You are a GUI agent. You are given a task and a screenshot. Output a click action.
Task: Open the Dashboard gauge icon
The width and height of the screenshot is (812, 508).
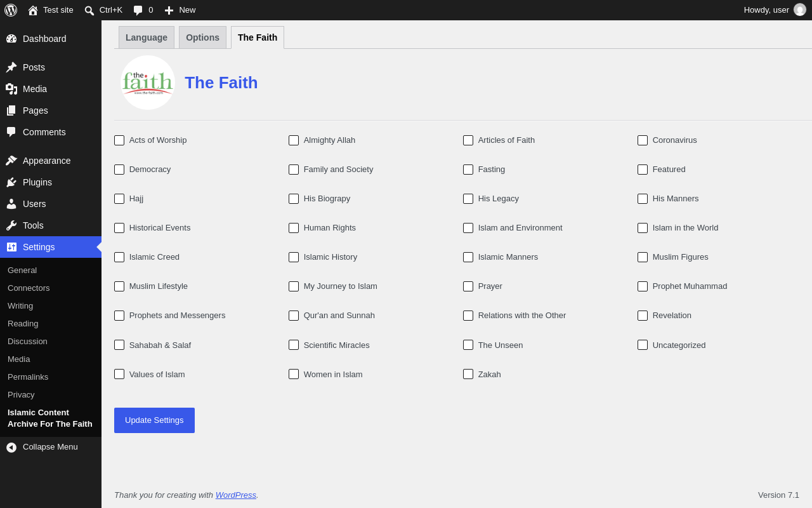(x=11, y=39)
